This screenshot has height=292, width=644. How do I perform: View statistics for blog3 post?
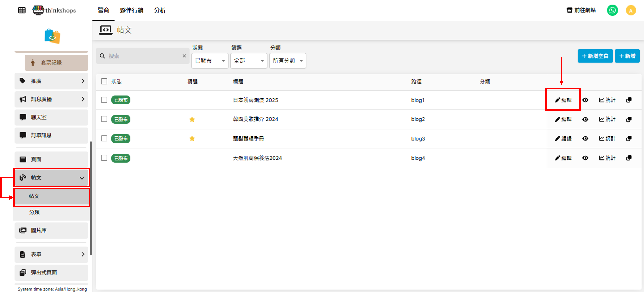[607, 139]
